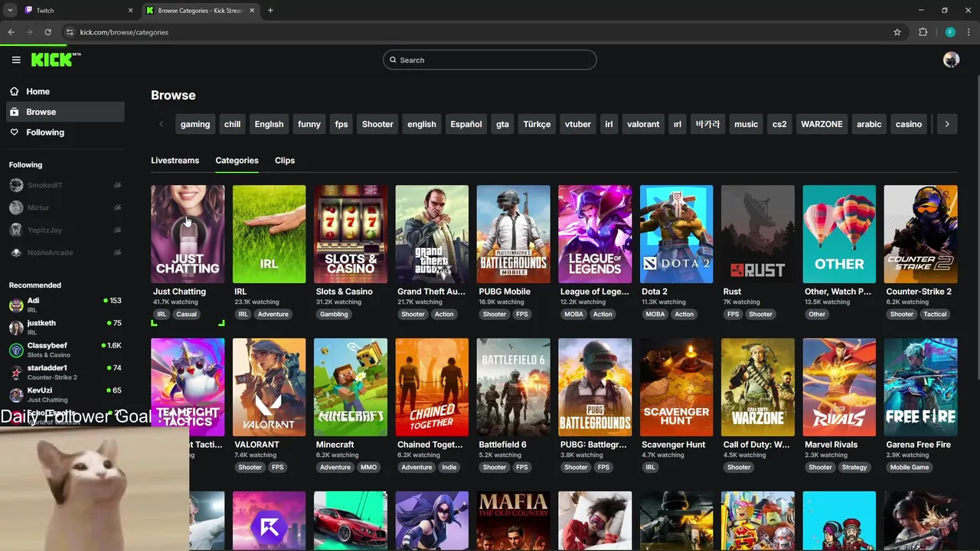Select the gaming tag chip

(x=195, y=124)
